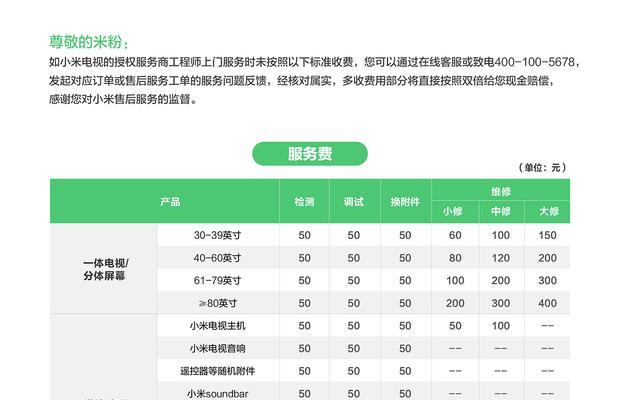Screen dimensions: 620x400
Task: Click 小修 dash cell in 小米电视音响 row
Action: (455, 348)
